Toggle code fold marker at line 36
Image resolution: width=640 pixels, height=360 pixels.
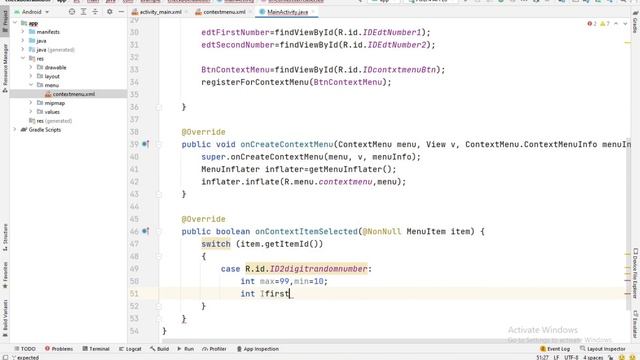point(159,107)
